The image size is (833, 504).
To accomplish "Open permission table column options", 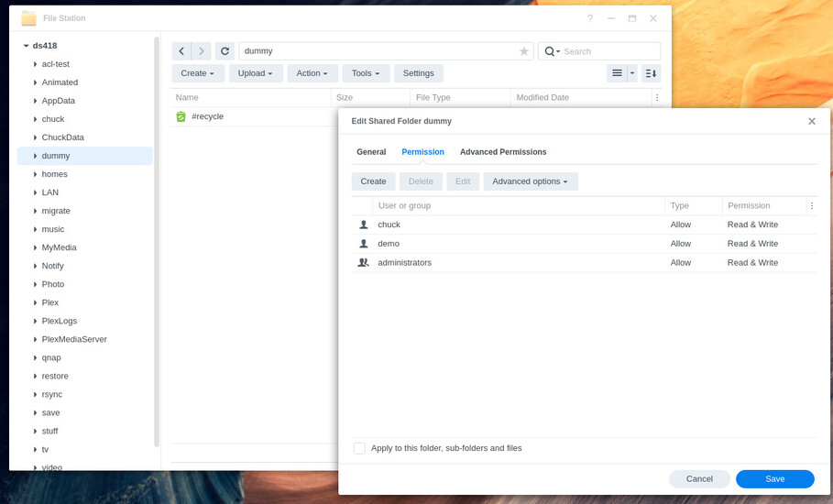I will tap(812, 205).
